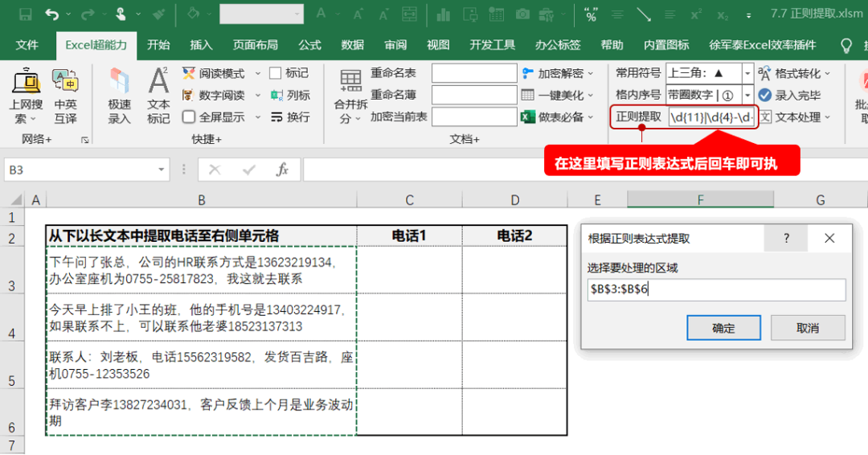
Task: Open the font name dropdown in toolbar
Action: (298, 14)
